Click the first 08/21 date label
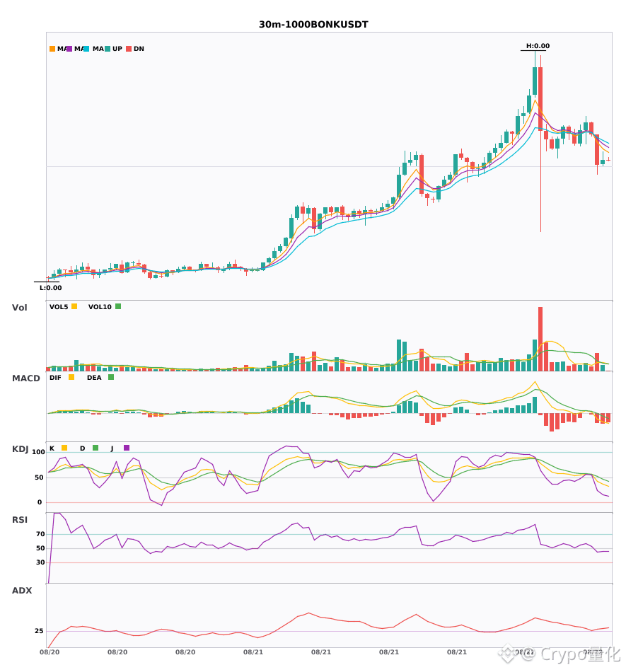Image resolution: width=626 pixels, height=672 pixels. (x=253, y=652)
